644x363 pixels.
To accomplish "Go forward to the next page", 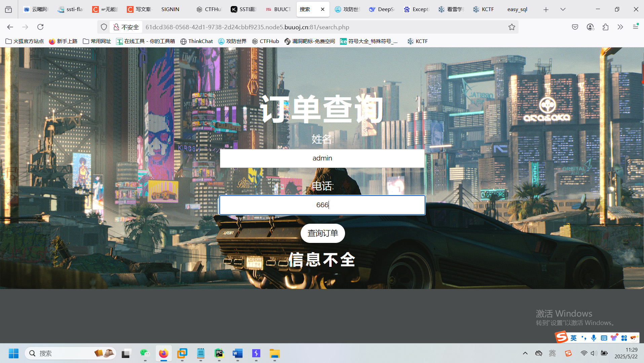I will (x=25, y=27).
